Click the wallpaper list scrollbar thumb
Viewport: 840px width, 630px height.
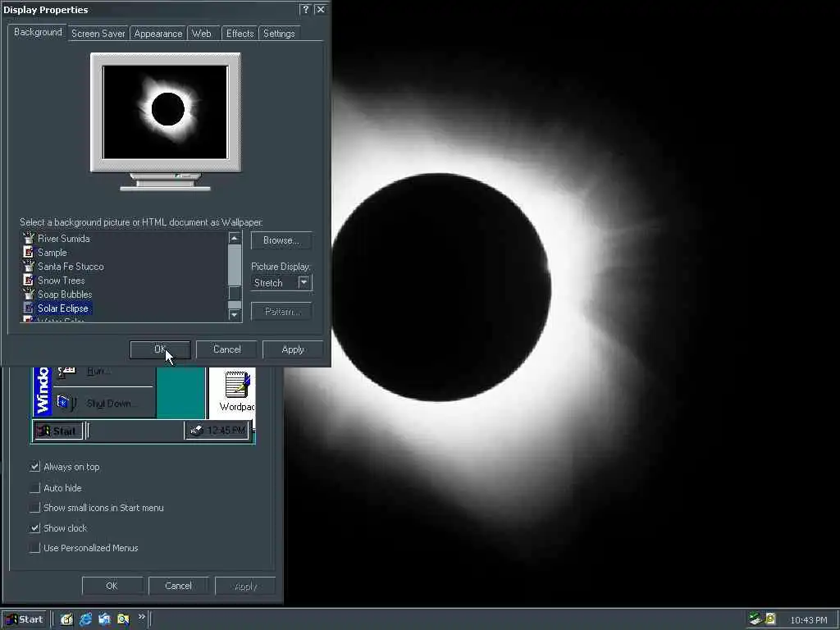[234, 293]
